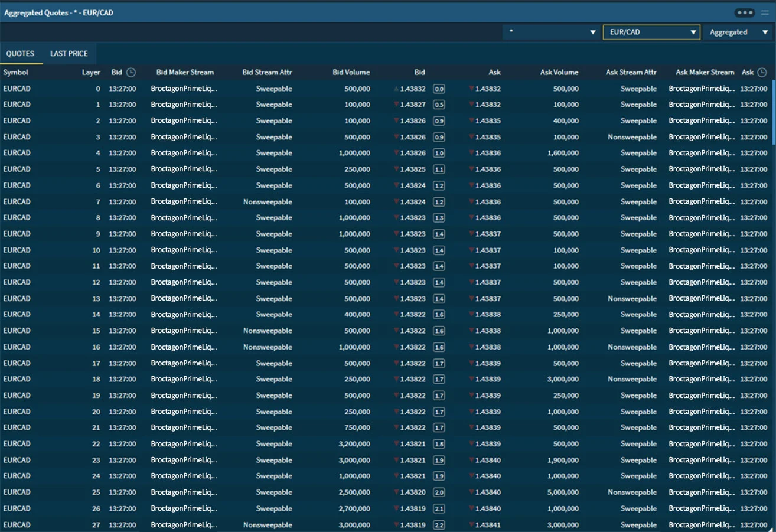Sort by the Layer column header
Image resolution: width=776 pixels, height=532 pixels.
tap(91, 73)
